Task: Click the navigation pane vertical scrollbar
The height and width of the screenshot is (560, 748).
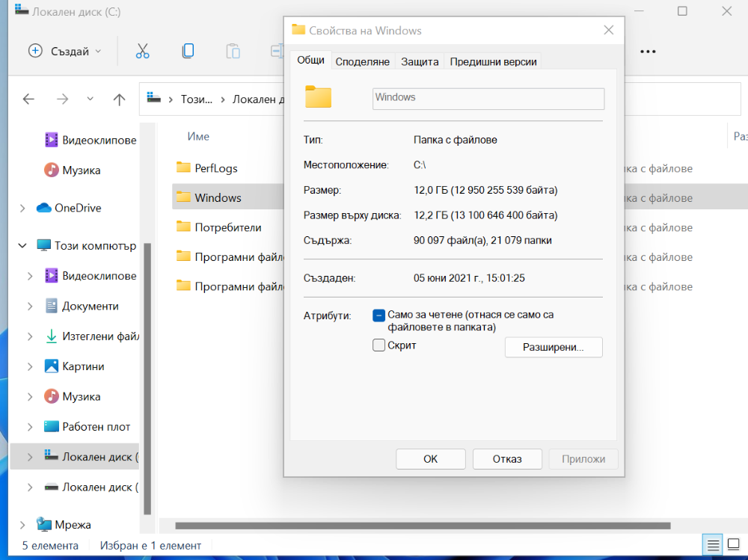Action: coord(147,379)
